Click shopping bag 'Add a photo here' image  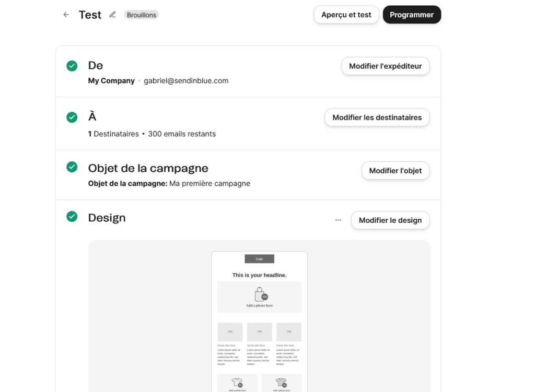259,297
